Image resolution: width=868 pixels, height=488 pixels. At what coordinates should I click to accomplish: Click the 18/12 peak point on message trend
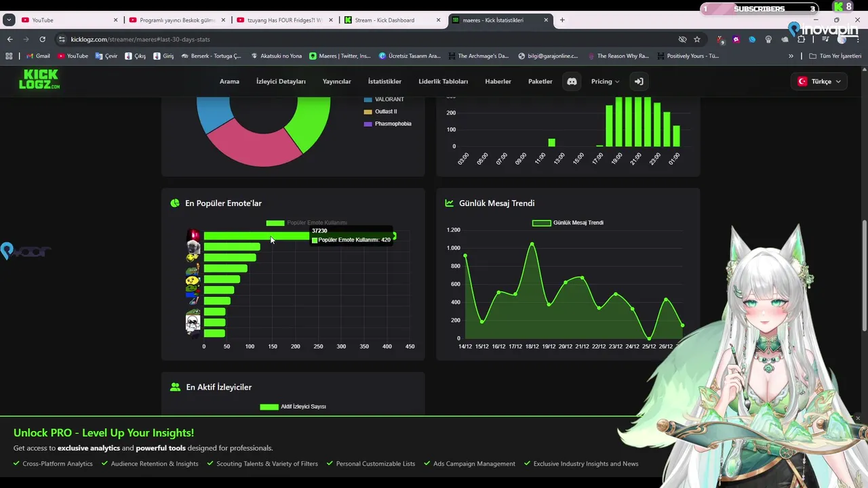point(532,243)
